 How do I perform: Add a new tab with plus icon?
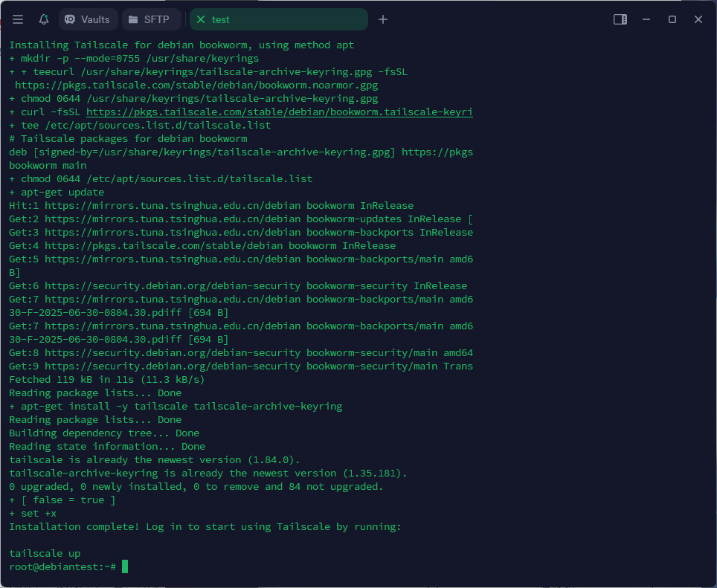coord(383,19)
